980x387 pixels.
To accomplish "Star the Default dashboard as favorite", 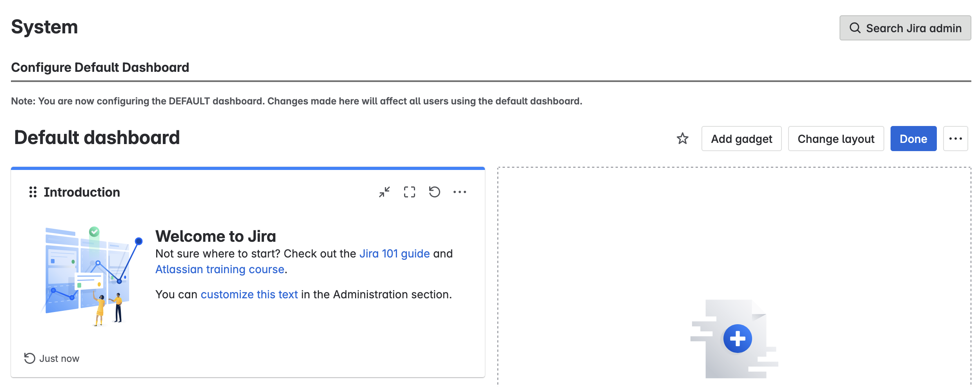I will (682, 139).
